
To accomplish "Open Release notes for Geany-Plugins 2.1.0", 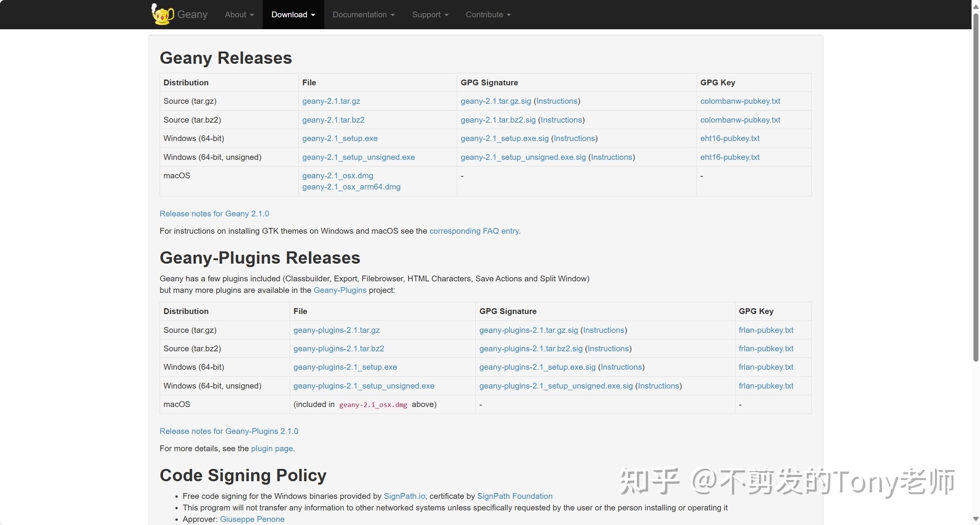I will pos(228,431).
